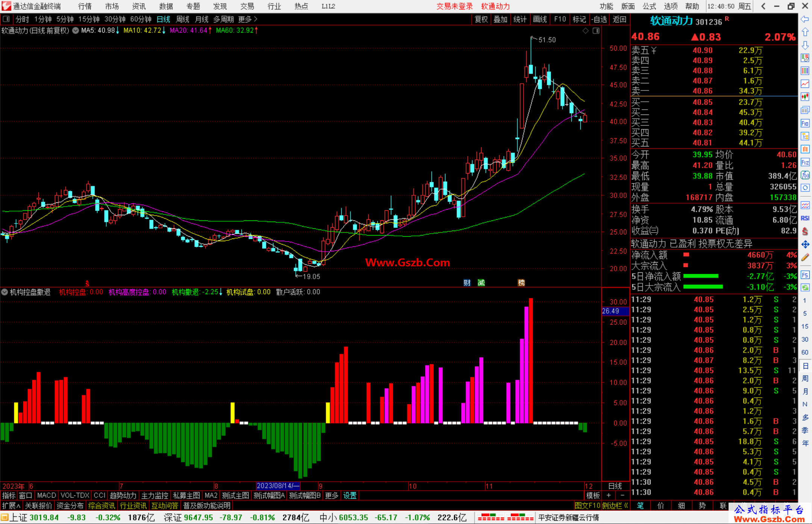Open the 模板 template menu
The image size is (812, 524).
click(593, 495)
